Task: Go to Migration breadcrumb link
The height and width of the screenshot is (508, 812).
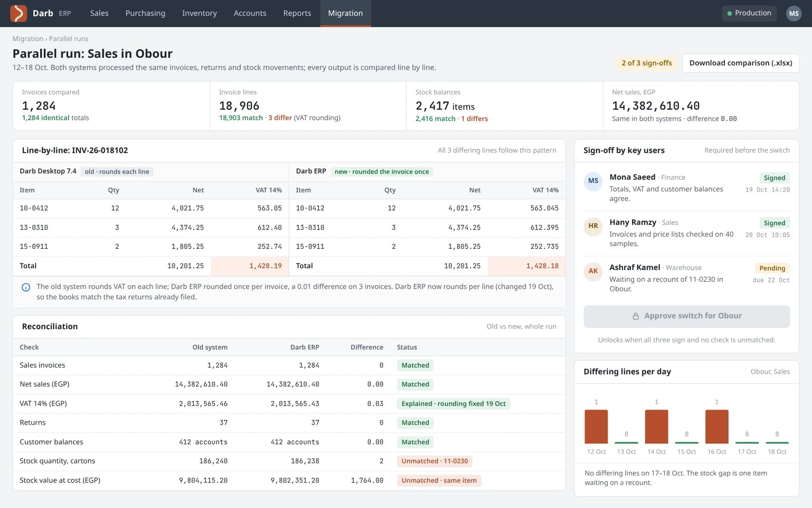Action: click(x=28, y=39)
